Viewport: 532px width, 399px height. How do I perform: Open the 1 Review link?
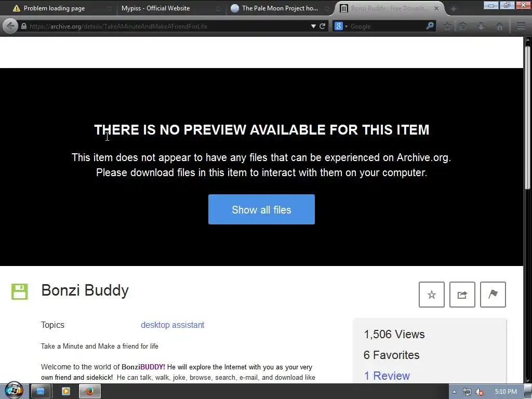tap(387, 376)
